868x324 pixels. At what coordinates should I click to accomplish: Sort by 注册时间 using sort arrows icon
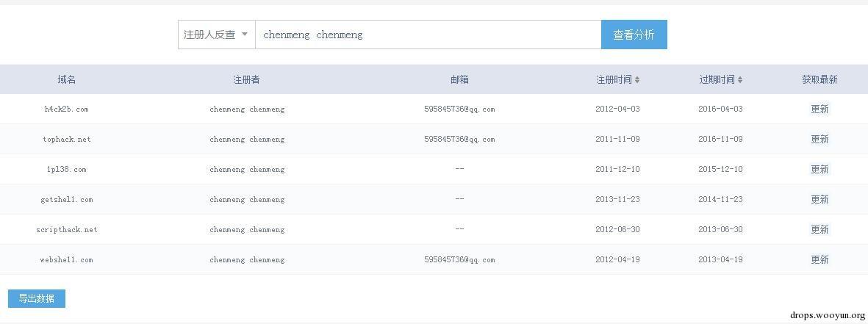click(637, 79)
